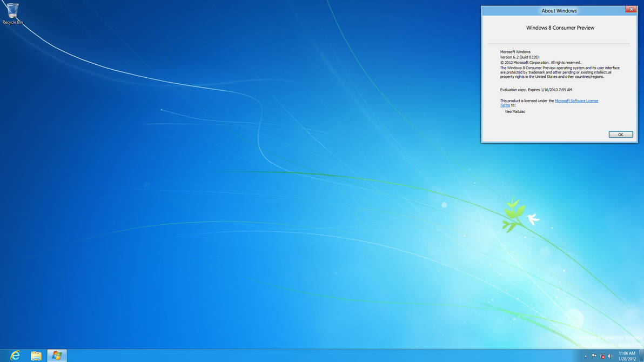Click the 2012 Microsoft Corporation copyright line
Screen dimensions: 644x362
540,62
